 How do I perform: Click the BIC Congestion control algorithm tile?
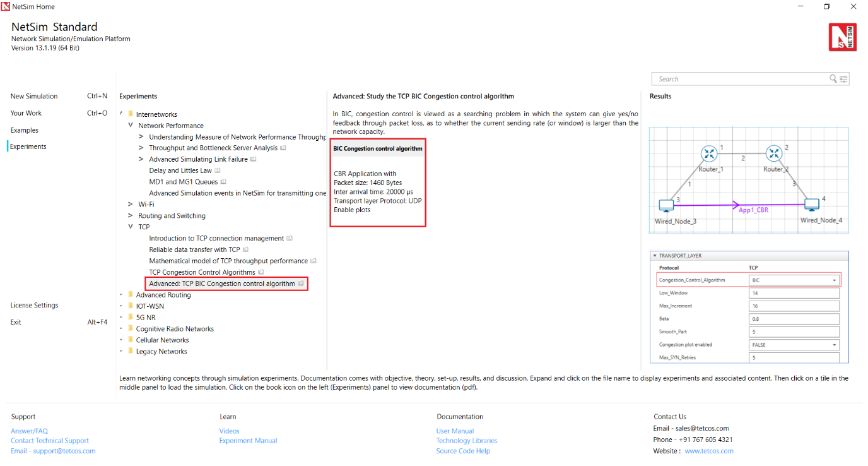point(378,182)
